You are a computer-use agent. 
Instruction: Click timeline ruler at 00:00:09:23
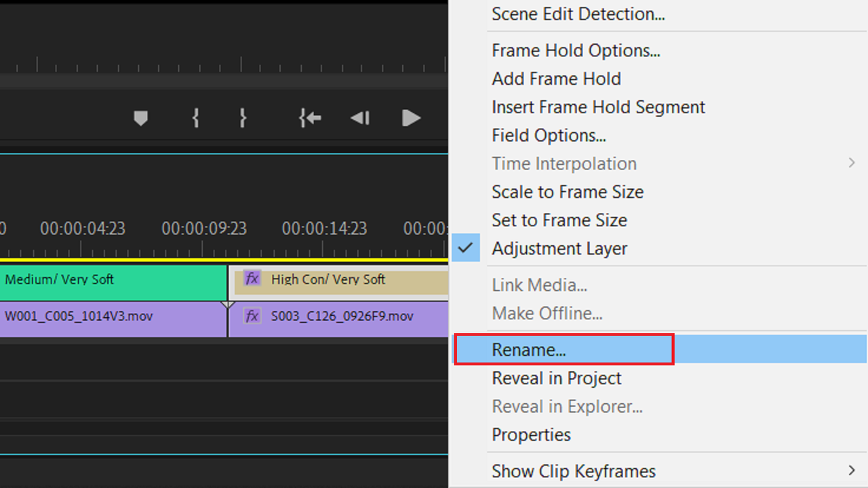point(204,228)
